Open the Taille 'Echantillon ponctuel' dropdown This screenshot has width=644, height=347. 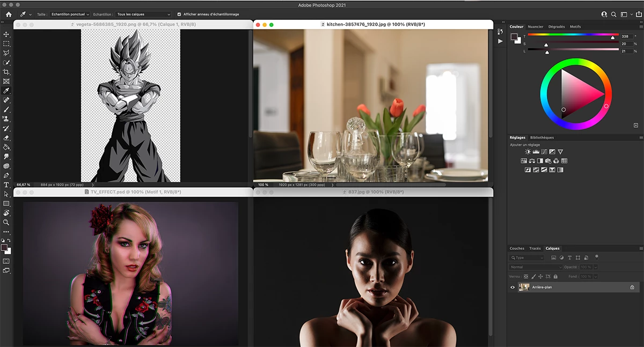click(x=70, y=14)
